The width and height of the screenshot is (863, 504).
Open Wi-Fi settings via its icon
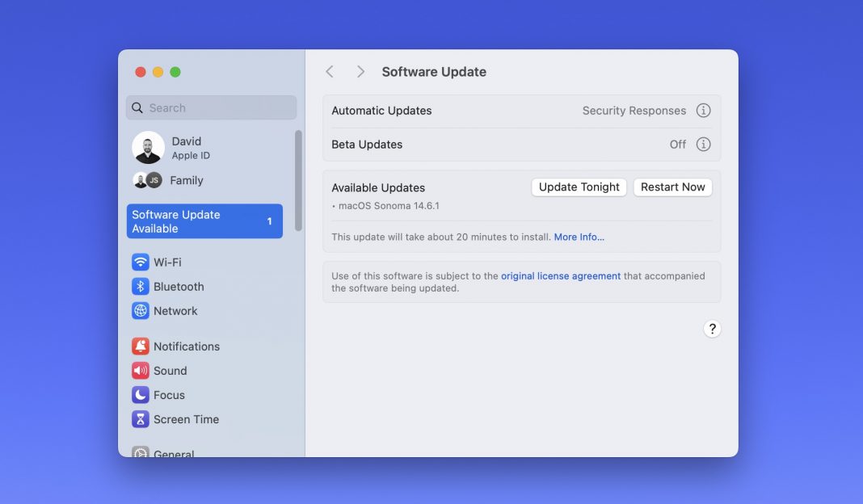[x=141, y=262]
